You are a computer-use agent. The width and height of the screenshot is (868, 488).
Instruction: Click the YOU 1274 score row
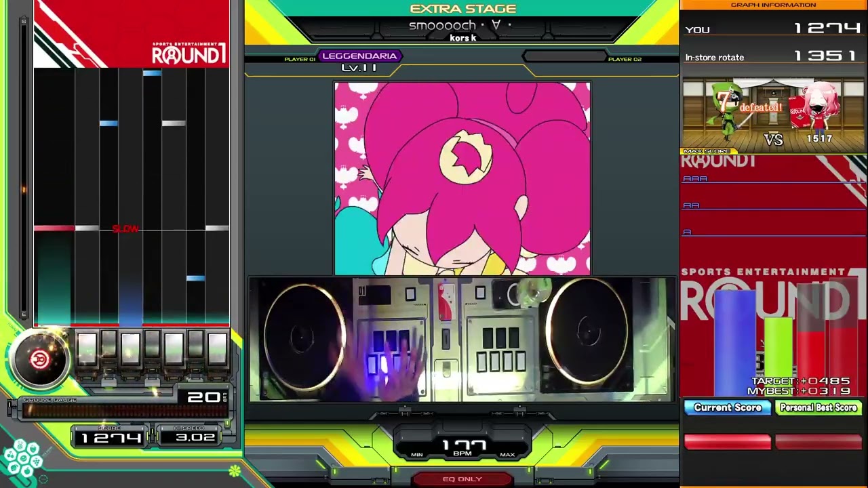773,29
